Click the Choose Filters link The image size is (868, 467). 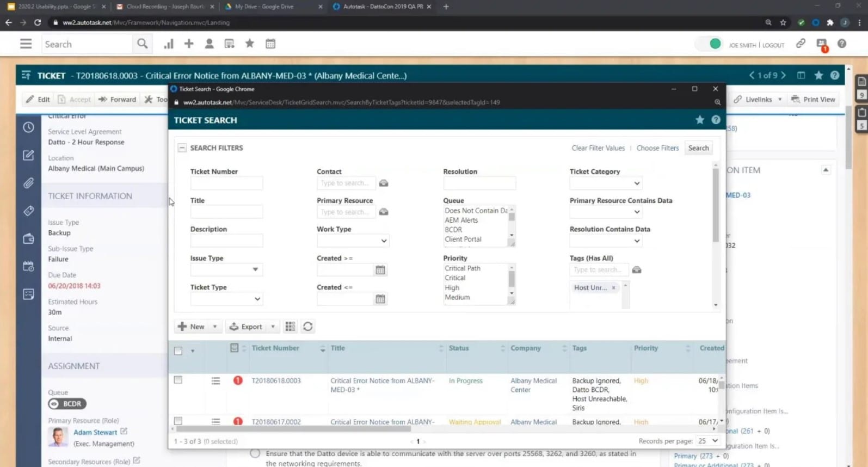[657, 148]
